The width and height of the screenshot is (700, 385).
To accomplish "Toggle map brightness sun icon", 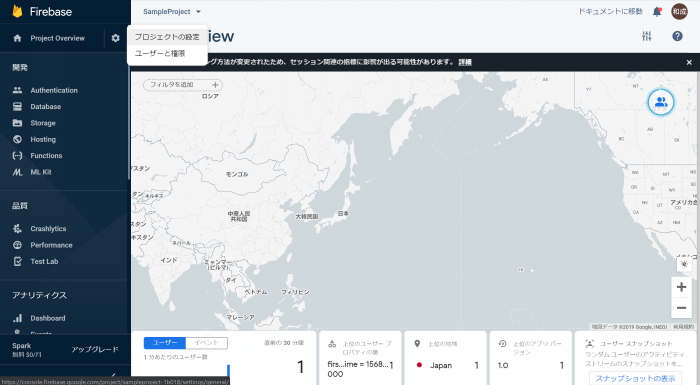I will point(684,264).
